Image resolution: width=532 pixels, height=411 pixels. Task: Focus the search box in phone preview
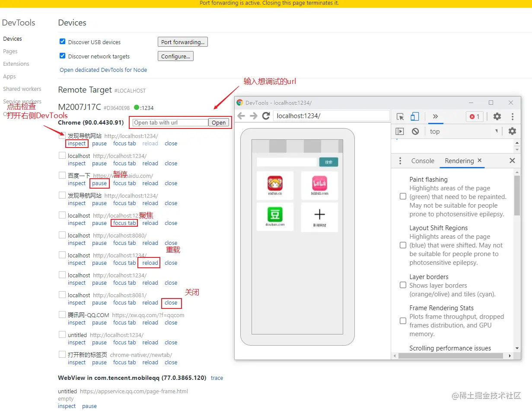[287, 162]
